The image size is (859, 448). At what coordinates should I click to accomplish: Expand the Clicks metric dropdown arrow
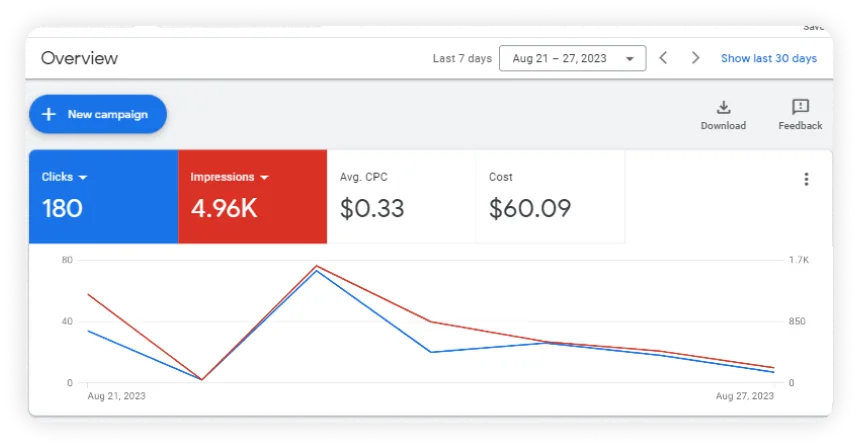tap(83, 177)
